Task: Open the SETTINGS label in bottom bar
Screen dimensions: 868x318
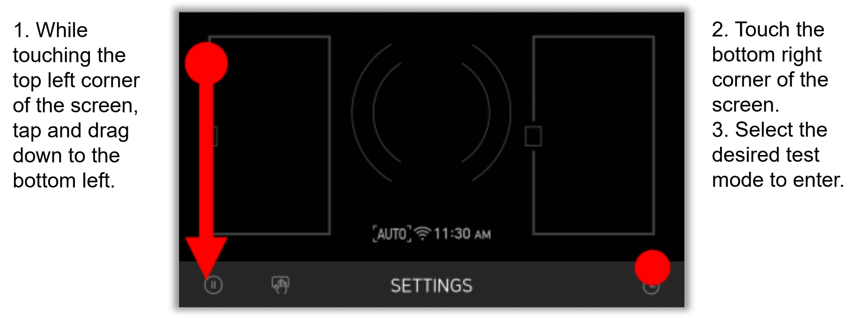Action: coord(431,285)
